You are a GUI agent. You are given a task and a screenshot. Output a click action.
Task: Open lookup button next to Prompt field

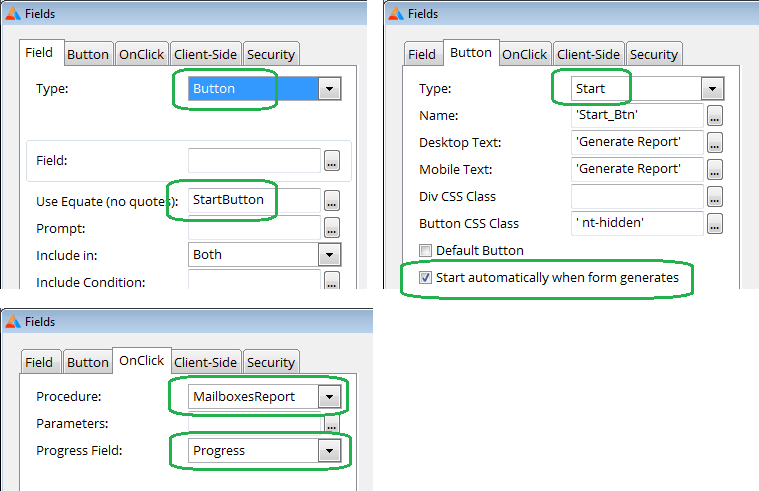point(332,228)
